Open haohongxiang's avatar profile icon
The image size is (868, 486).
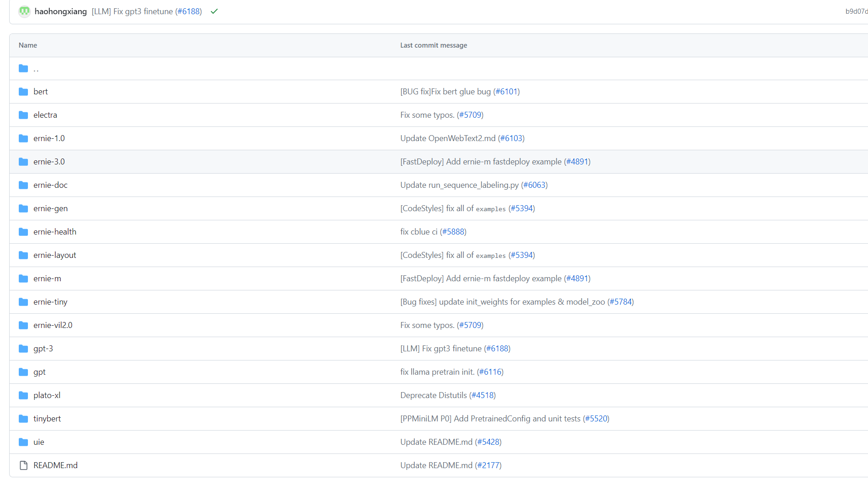coord(25,11)
